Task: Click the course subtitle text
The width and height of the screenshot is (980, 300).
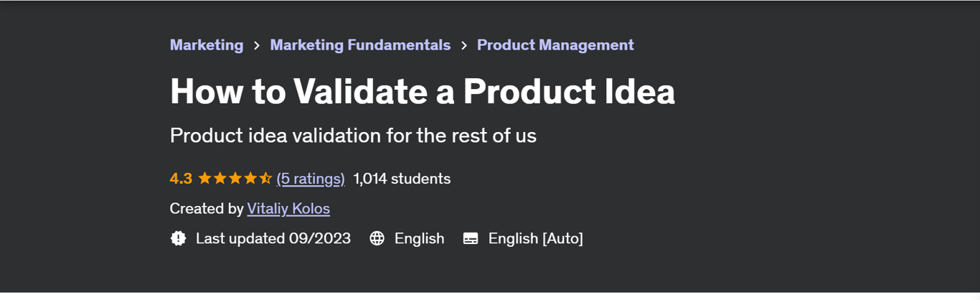Action: 352,135
